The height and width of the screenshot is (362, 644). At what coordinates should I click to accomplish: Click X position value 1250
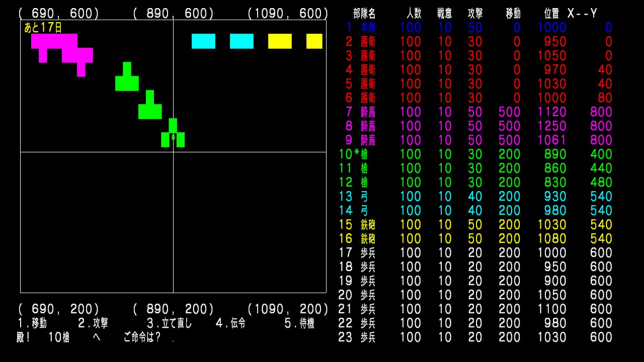[x=552, y=126]
